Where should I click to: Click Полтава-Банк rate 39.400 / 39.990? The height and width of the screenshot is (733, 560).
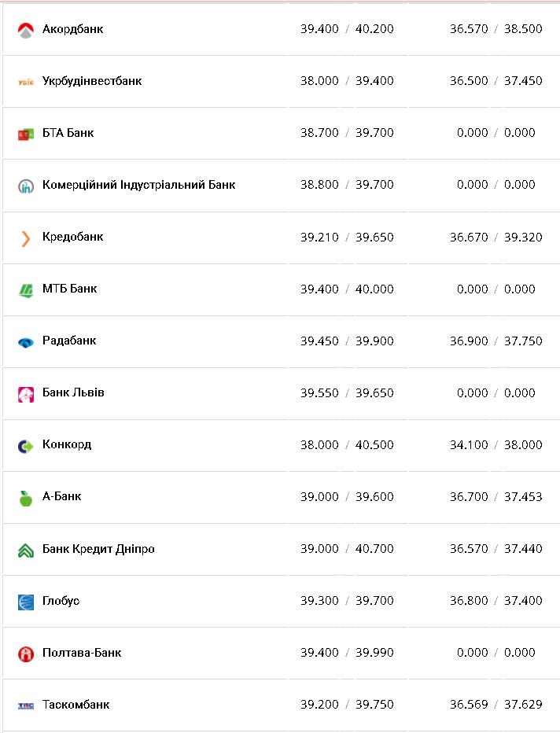347,653
